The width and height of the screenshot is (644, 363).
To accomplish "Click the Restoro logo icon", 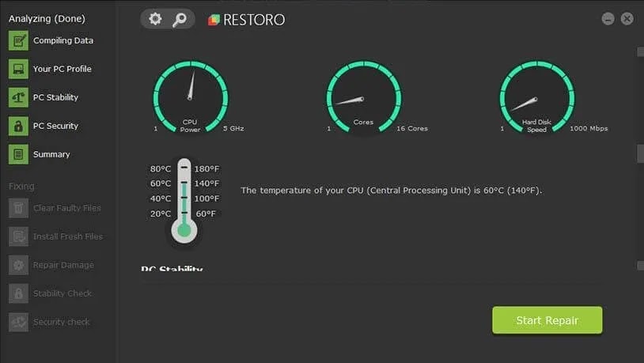I will tap(214, 20).
